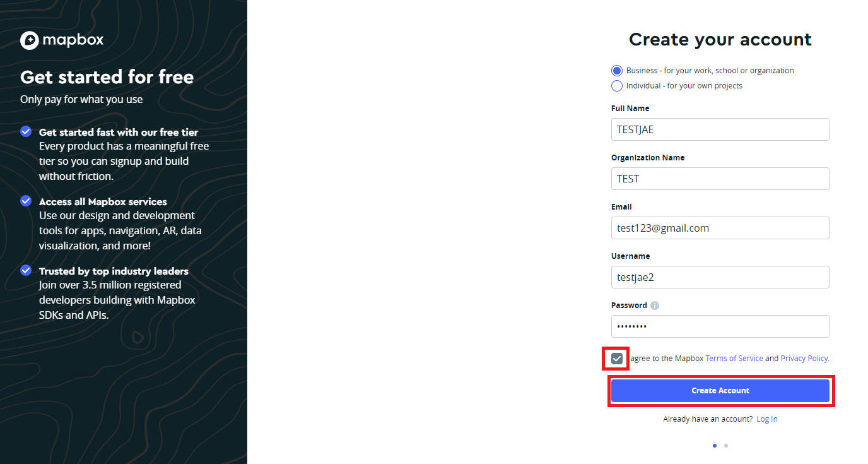868x464 pixels.
Task: Click the 'Organization Name' field label
Action: click(x=648, y=158)
